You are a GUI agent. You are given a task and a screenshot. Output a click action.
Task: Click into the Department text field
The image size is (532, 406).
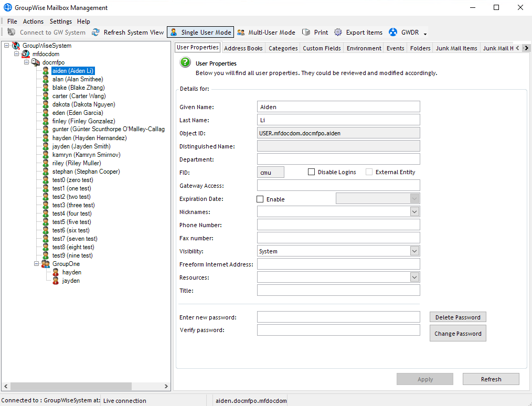[x=338, y=159]
